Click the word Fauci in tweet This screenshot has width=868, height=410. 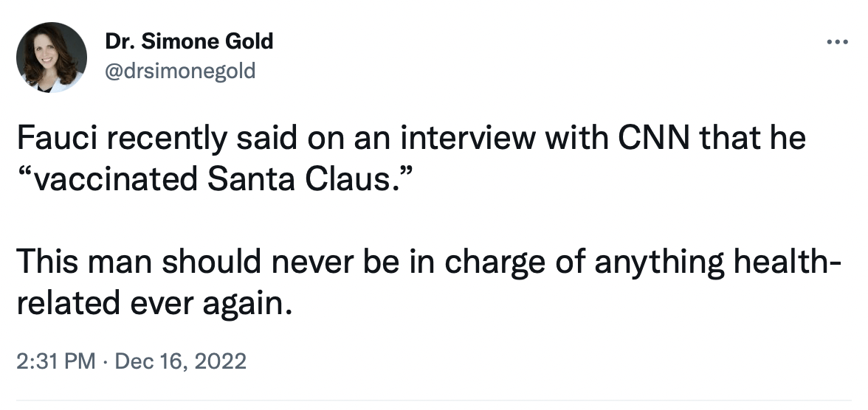tap(58, 139)
